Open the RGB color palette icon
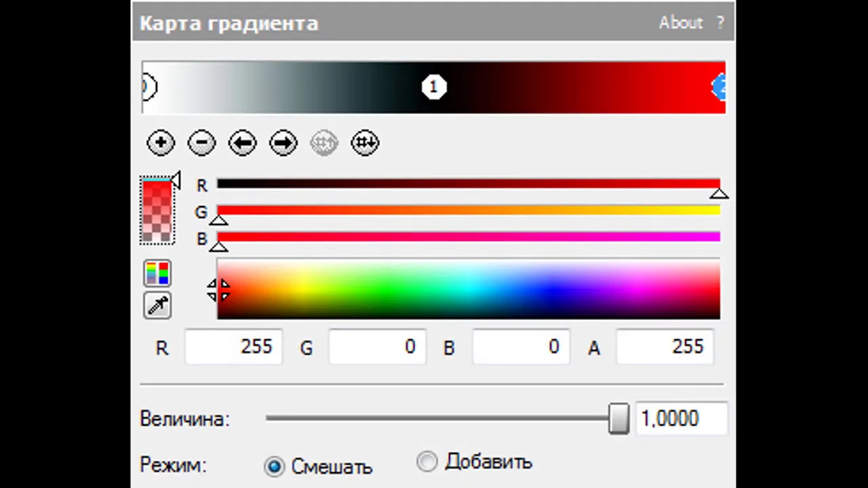 click(157, 273)
